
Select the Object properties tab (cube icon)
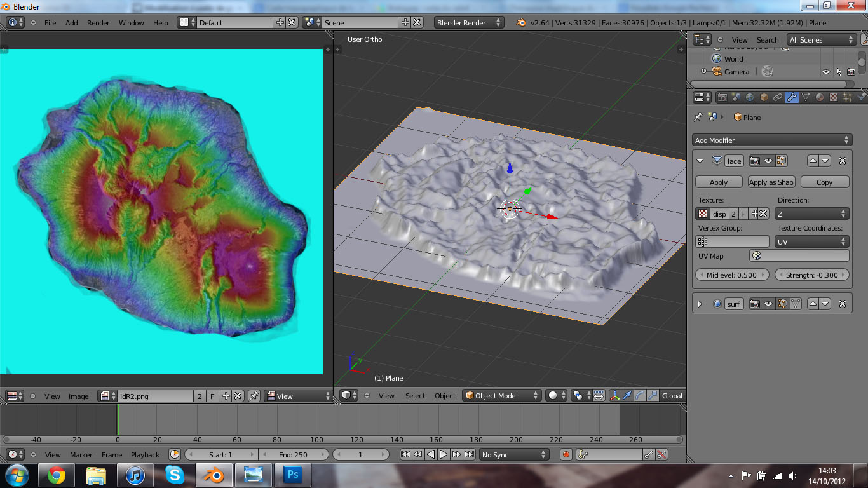click(x=764, y=97)
